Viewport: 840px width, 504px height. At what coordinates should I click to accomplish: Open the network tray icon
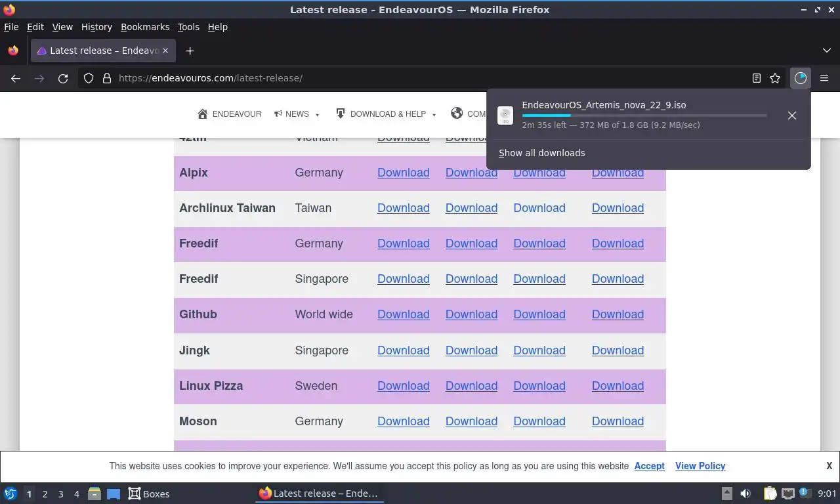point(787,493)
